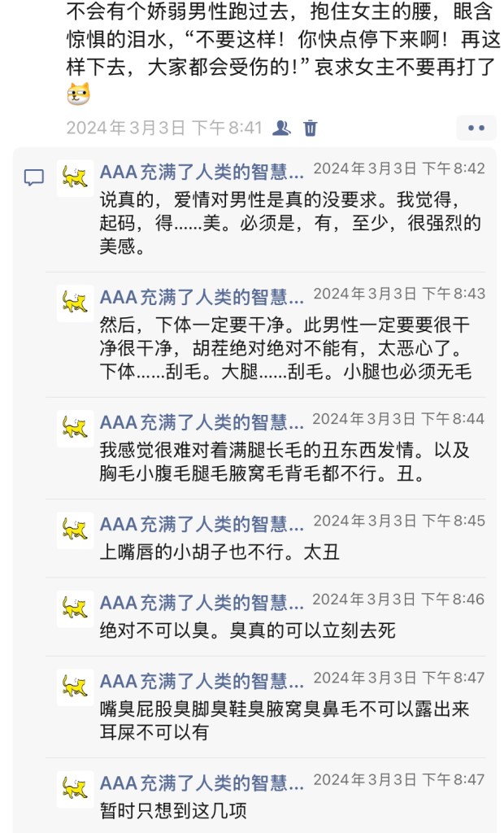The width and height of the screenshot is (504, 833).
Task: Click the speech bubble comment icon
Action: (33, 178)
